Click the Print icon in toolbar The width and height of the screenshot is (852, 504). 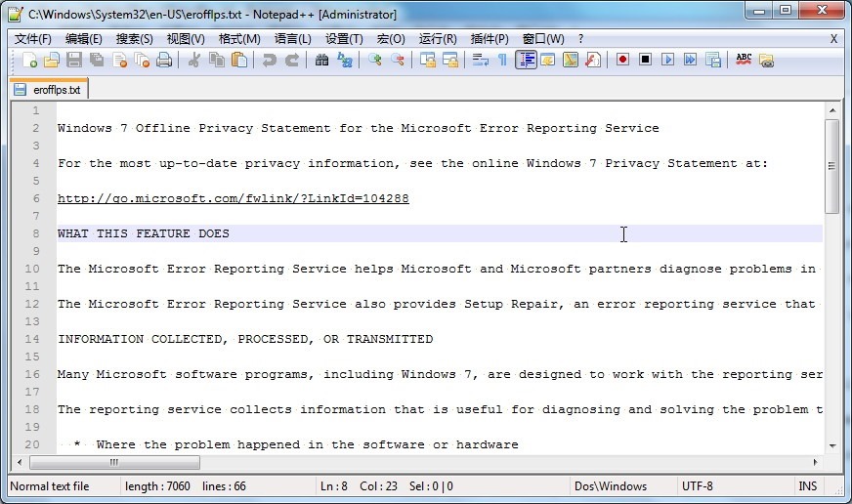coord(164,60)
